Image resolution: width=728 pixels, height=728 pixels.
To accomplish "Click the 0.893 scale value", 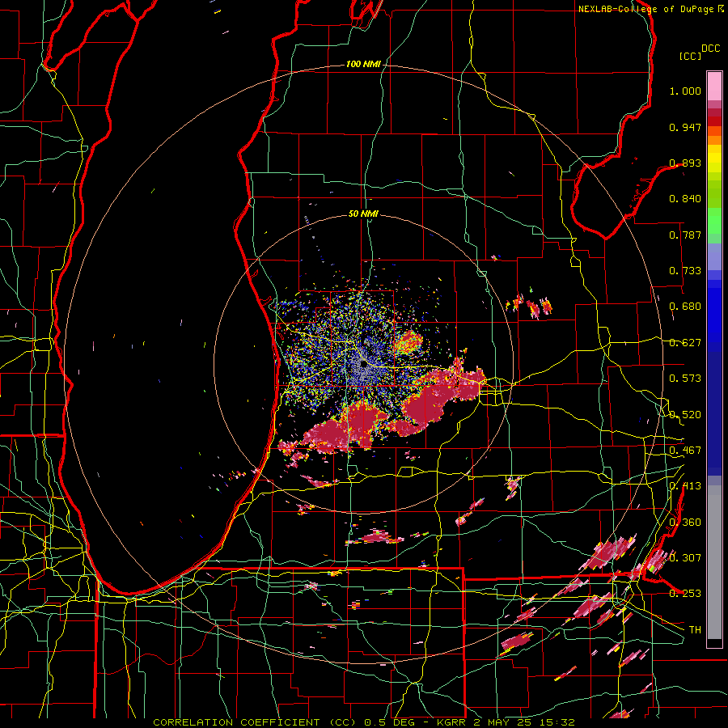I will tap(685, 163).
